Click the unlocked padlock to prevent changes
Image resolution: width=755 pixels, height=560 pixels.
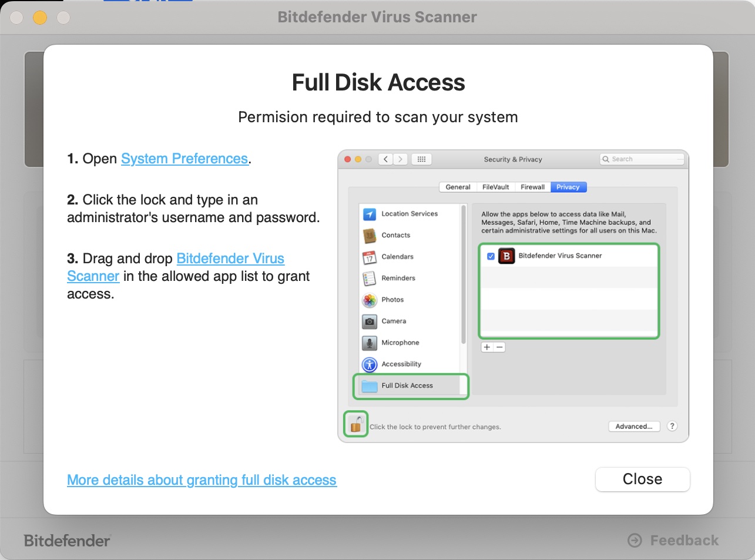355,423
